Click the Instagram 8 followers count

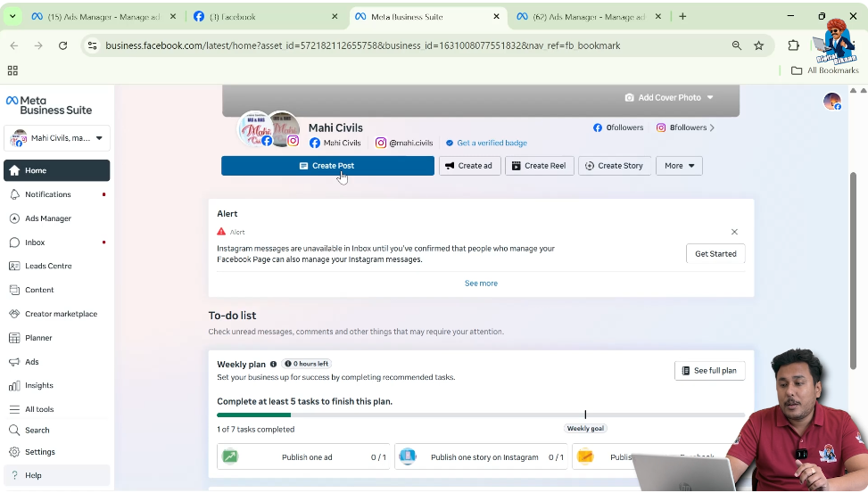coord(682,127)
